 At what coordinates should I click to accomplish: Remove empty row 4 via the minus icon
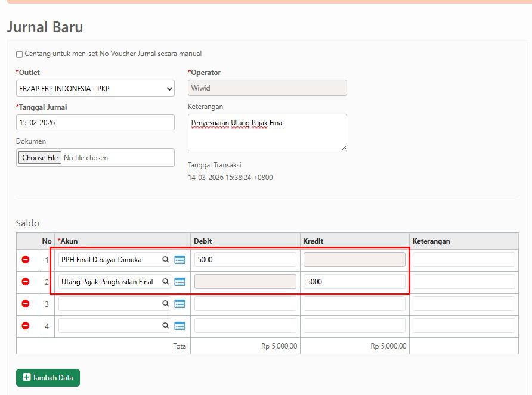click(x=26, y=326)
